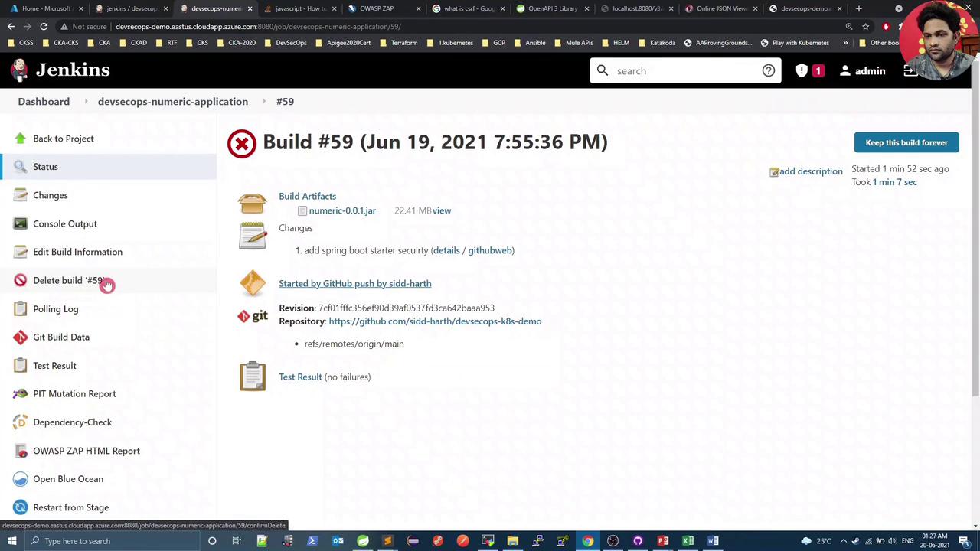Viewport: 980px width, 551px height.
Task: Open the DevSecOps bookmark folder
Action: click(286, 43)
